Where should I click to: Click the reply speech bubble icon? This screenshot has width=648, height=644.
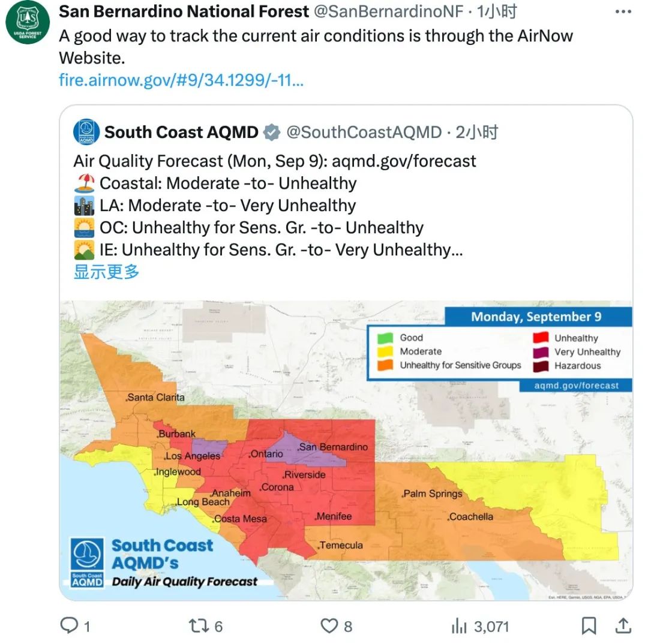pos(68,625)
